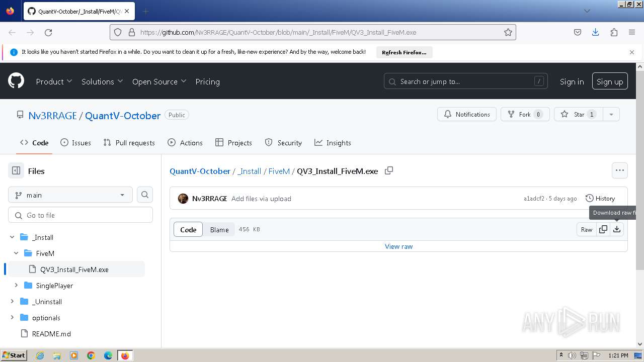644x362 pixels.
Task: Expand the Product menu
Action: pyautogui.click(x=54, y=81)
